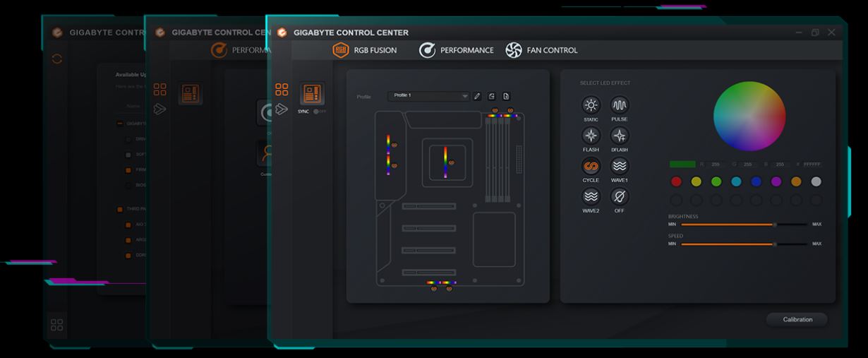Select the Wave1 LED effect
The width and height of the screenshot is (868, 358).
pos(619,167)
